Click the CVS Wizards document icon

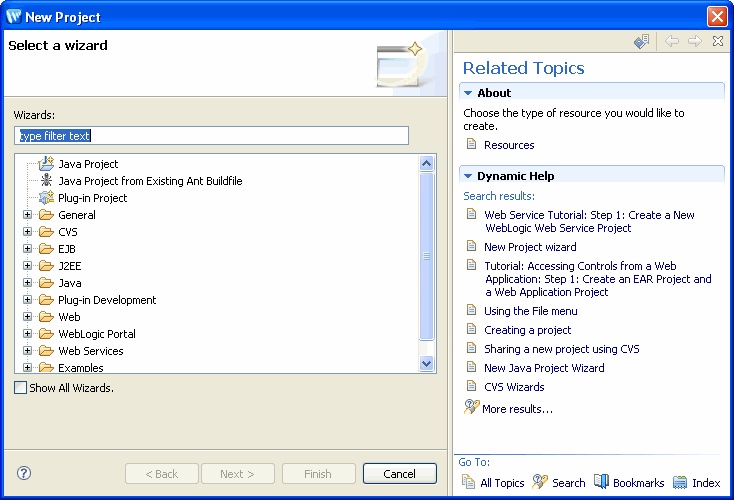click(471, 386)
